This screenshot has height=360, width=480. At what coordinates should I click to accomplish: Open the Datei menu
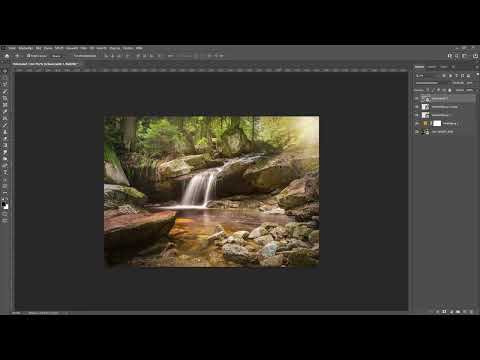[12, 48]
